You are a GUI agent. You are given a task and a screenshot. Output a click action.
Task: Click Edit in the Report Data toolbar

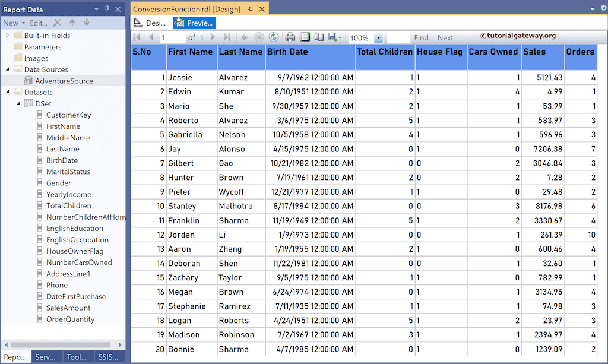click(x=38, y=23)
